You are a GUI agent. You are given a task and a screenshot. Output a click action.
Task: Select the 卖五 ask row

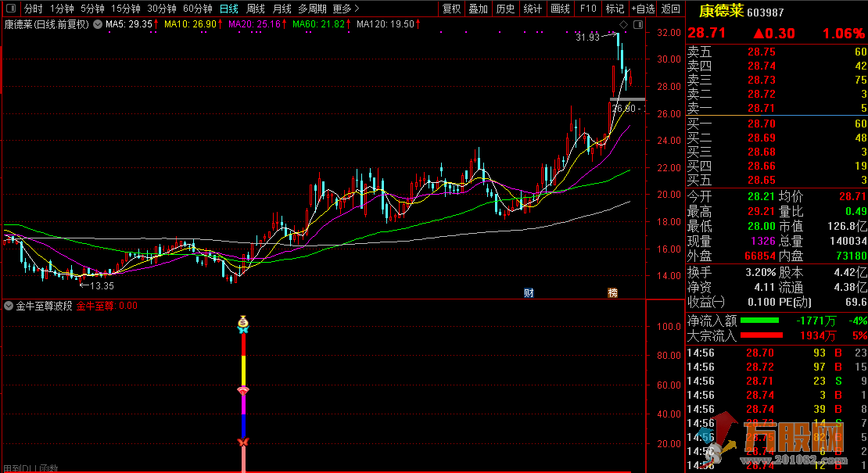tap(777, 52)
